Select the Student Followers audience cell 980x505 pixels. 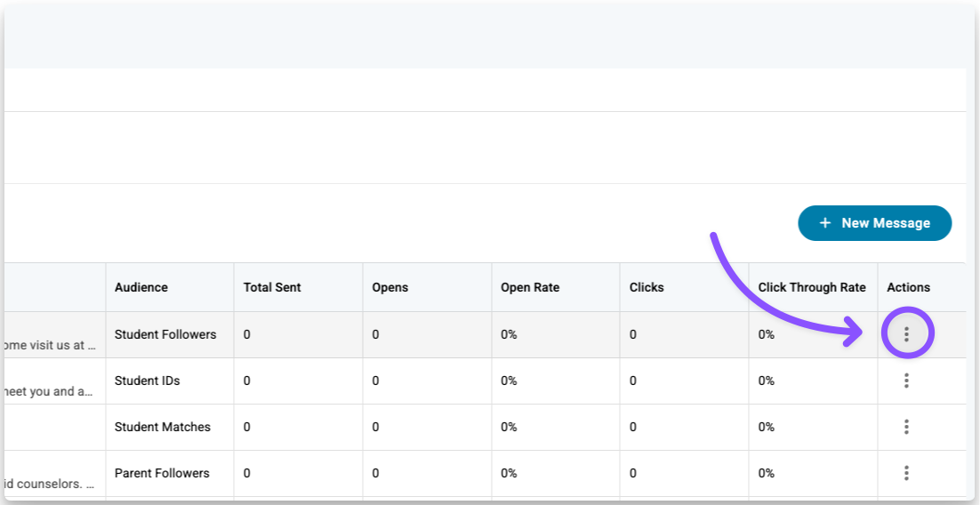tap(165, 334)
